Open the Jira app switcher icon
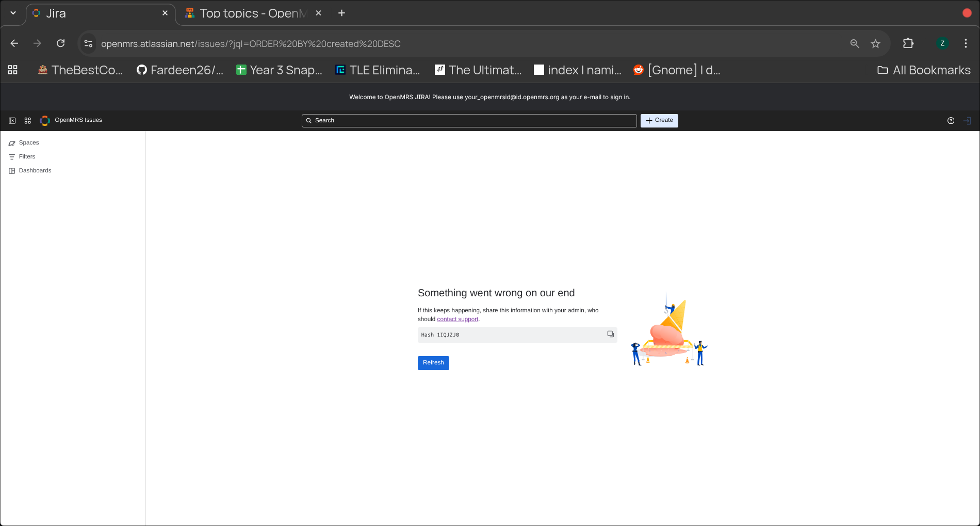Screen dimensions: 980x526 coord(28,121)
